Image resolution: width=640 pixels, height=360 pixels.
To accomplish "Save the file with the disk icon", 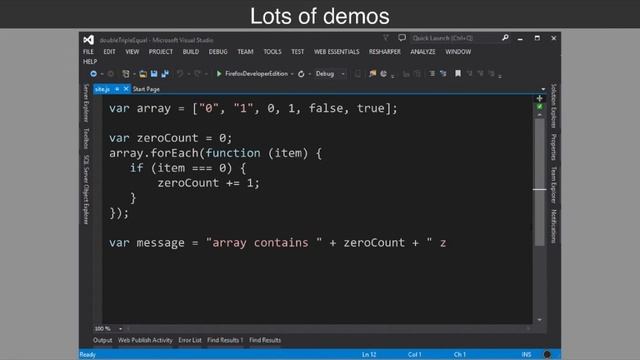I will click(154, 74).
